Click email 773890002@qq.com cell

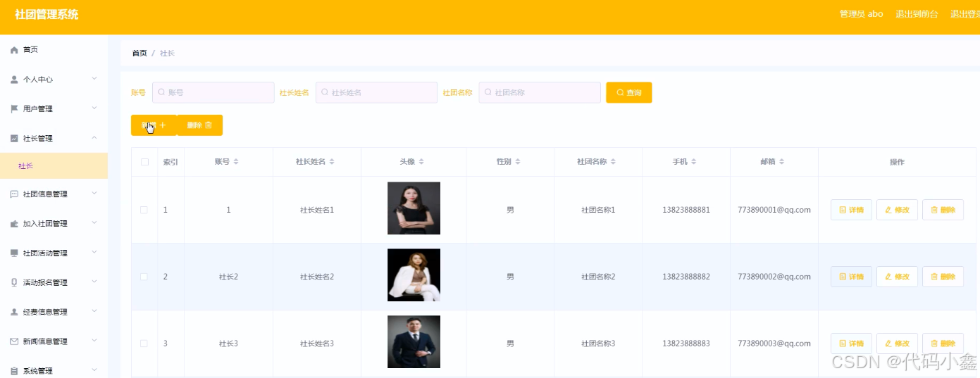774,277
